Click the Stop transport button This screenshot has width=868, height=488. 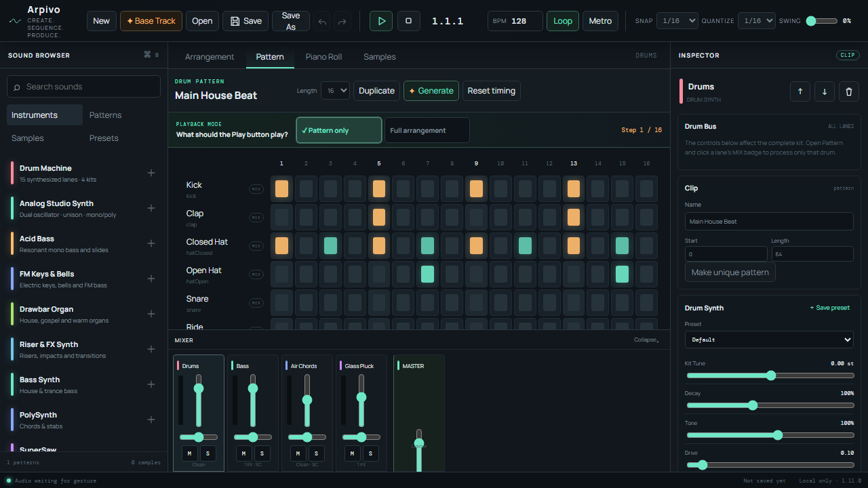(x=408, y=21)
